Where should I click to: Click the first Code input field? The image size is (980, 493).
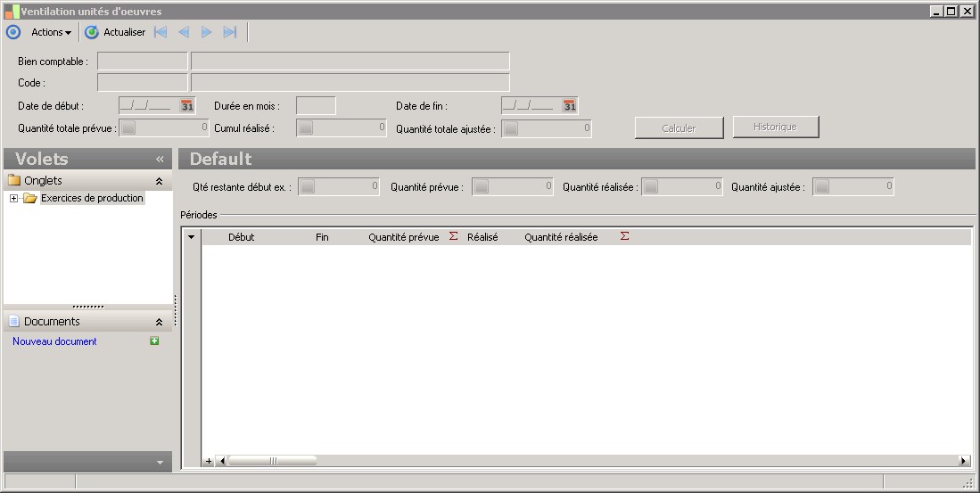(x=143, y=83)
